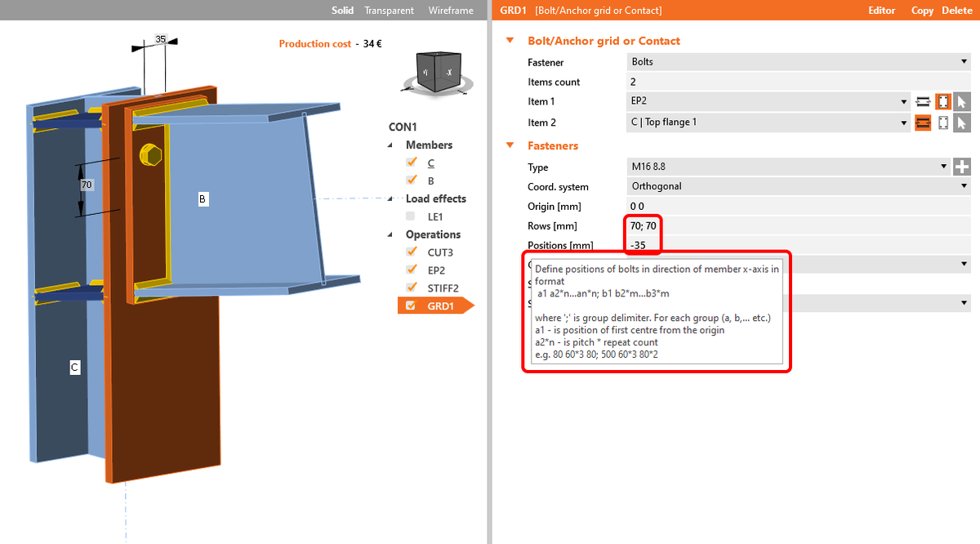Switch to Wireframe display mode
The image size is (980, 544).
[x=449, y=10]
